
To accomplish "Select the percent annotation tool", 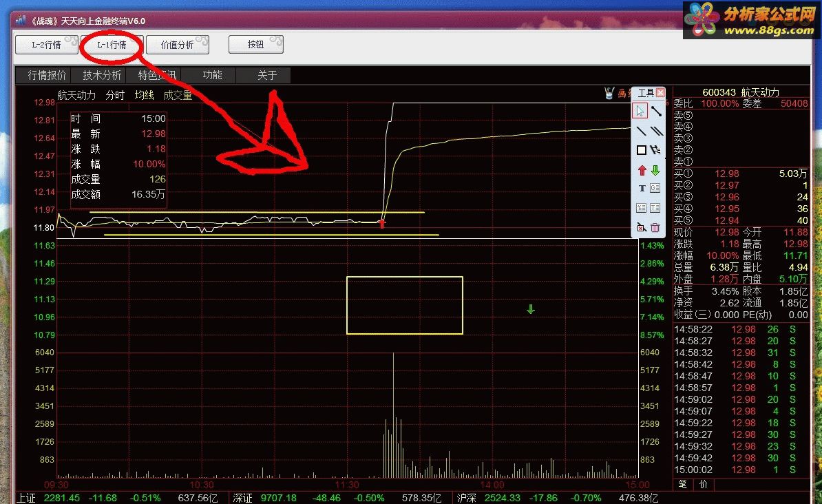I will pos(641,208).
